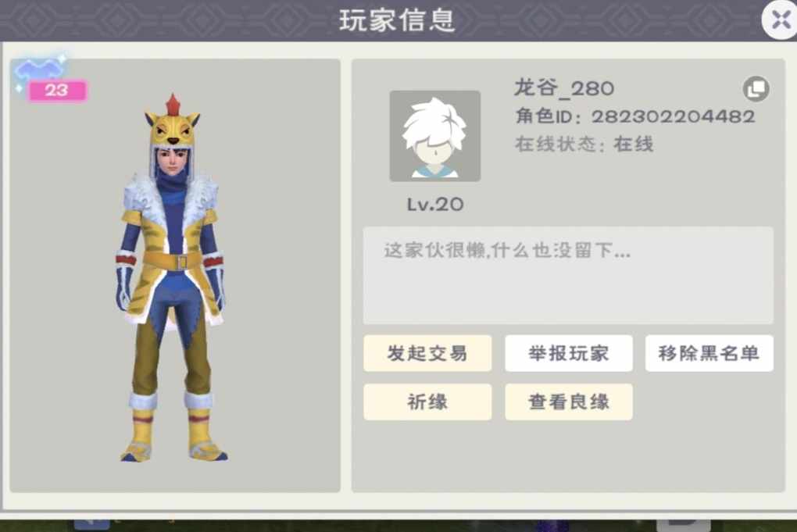Click the 角色ID number 282302204482

tap(673, 116)
